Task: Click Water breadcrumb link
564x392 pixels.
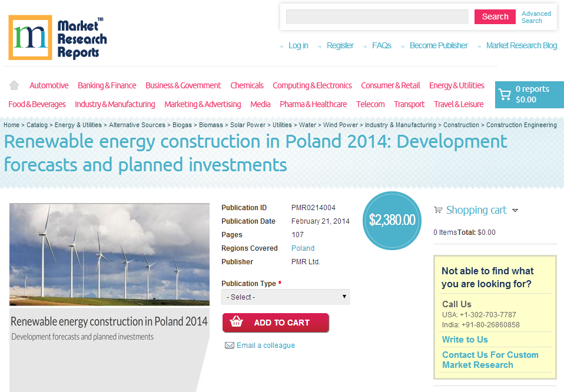Action: [x=307, y=125]
